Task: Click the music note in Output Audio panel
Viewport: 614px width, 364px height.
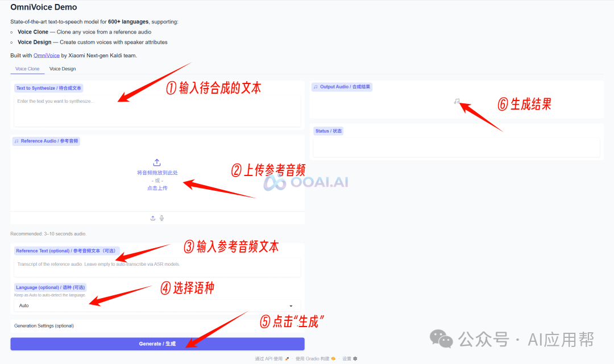Action: click(457, 101)
